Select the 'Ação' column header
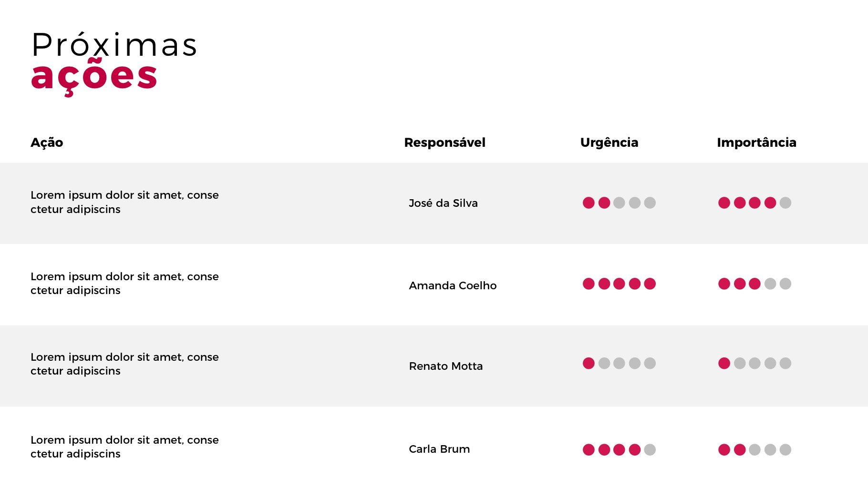Image resolution: width=868 pixels, height=488 pixels. pyautogui.click(x=47, y=142)
